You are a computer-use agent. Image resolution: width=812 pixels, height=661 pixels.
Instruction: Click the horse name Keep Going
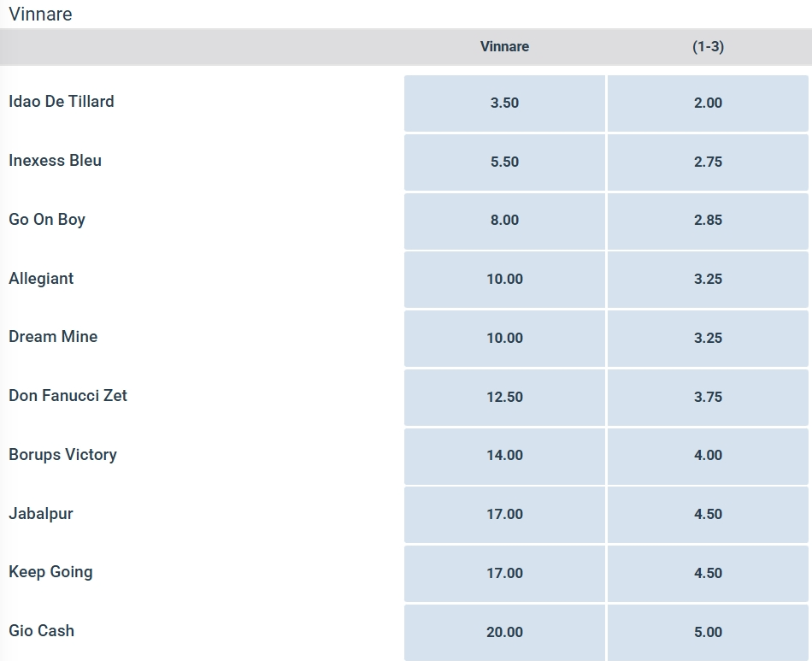click(x=50, y=572)
